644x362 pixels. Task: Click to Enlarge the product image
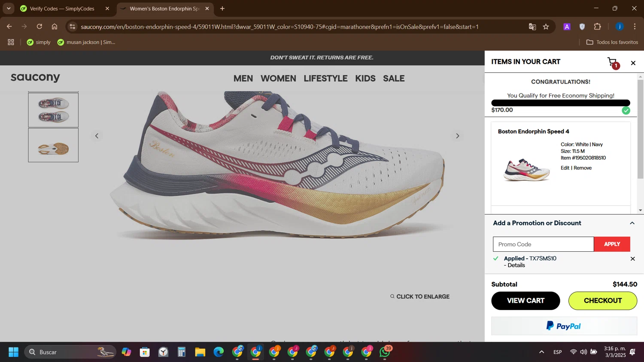(x=419, y=296)
